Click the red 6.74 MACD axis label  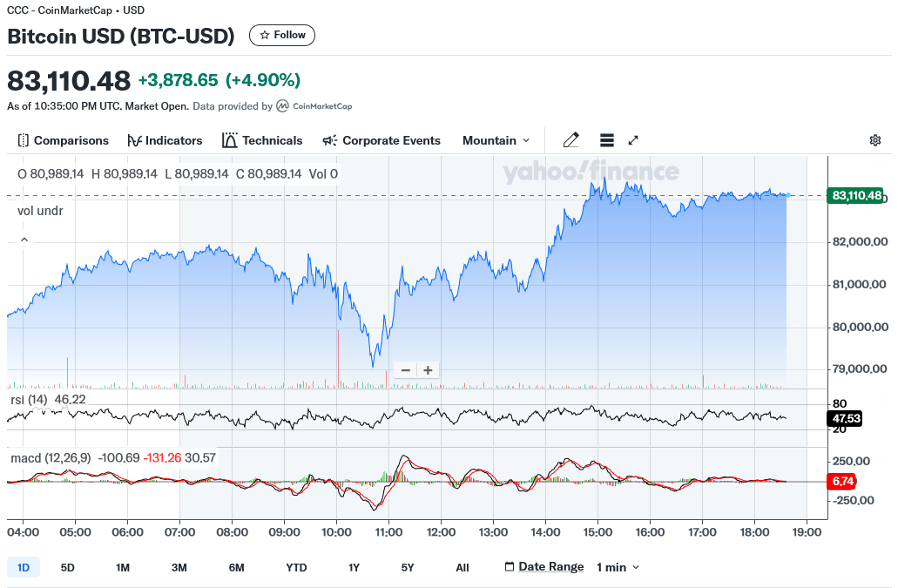pos(842,482)
